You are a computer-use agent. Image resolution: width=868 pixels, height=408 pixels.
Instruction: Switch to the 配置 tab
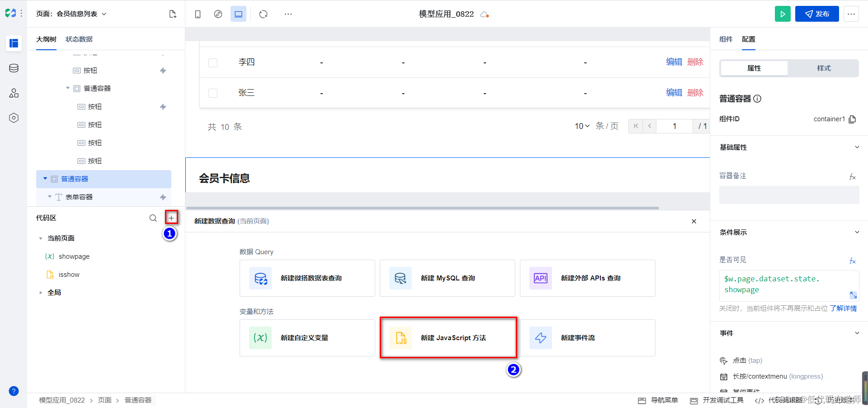(748, 39)
